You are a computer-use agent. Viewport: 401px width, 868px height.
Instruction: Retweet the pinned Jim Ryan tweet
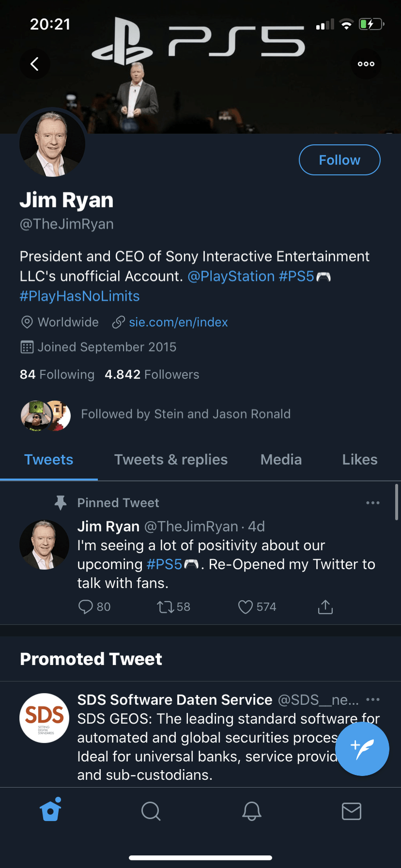tap(165, 607)
